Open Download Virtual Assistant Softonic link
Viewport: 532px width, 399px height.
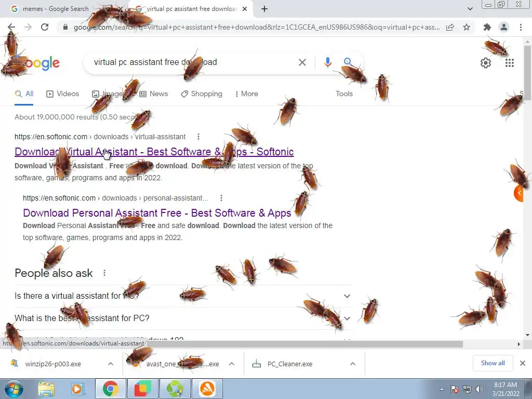(154, 152)
